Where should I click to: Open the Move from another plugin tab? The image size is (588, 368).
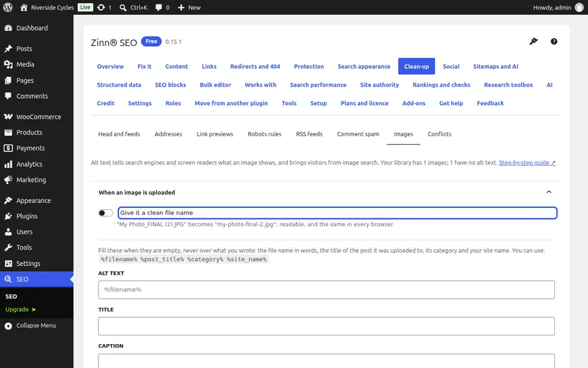pos(231,103)
